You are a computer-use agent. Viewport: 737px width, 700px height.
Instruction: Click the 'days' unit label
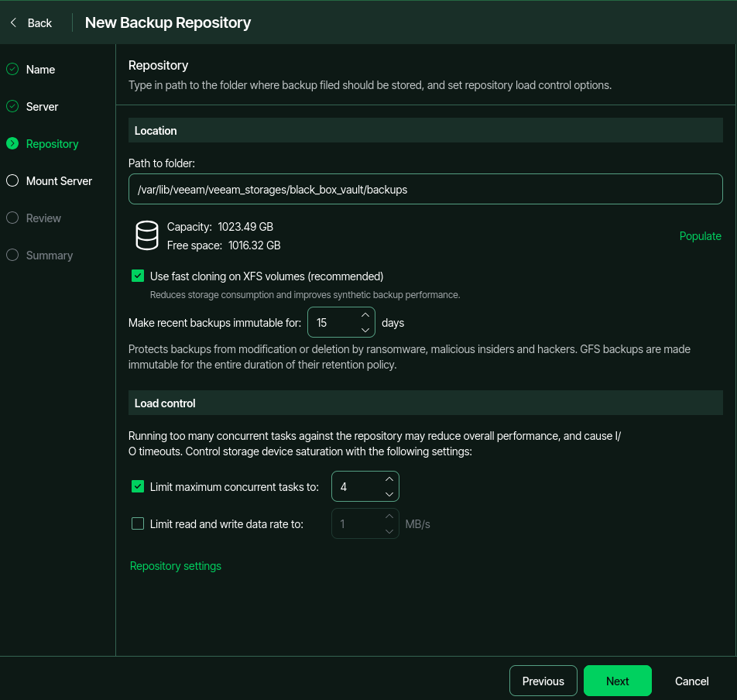pos(393,323)
